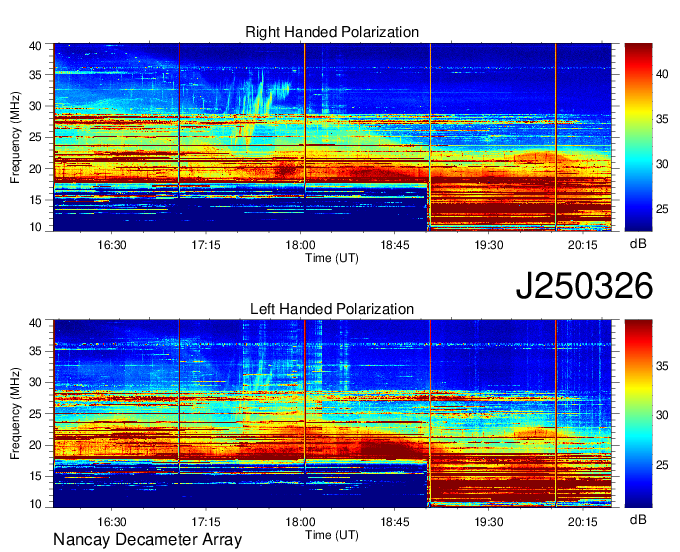This screenshot has height=552, width=680.
Task: Click the bottom plot's Frequency (MHz) label
Action: pos(15,414)
